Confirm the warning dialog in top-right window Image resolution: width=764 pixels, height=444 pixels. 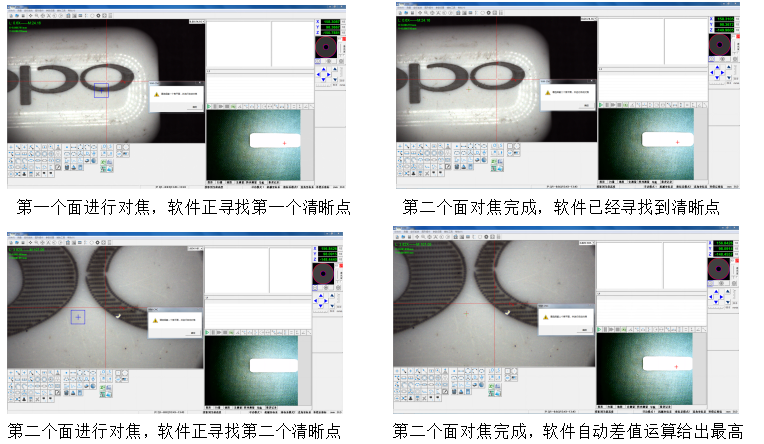click(586, 105)
